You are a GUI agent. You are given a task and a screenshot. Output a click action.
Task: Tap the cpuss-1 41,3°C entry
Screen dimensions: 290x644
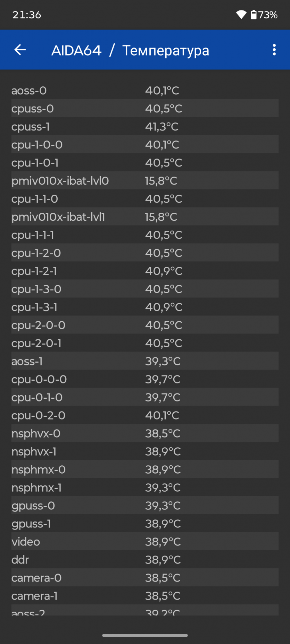point(145,127)
